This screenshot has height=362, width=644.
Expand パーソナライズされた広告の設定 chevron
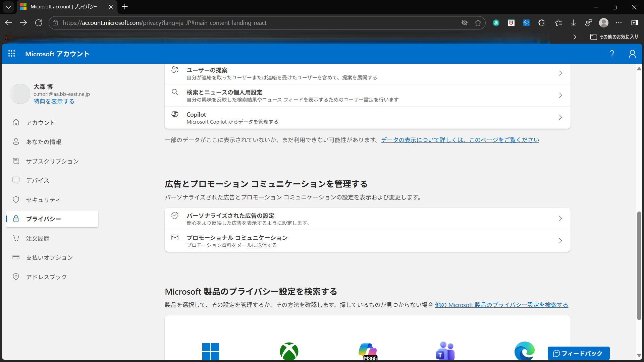click(x=560, y=219)
